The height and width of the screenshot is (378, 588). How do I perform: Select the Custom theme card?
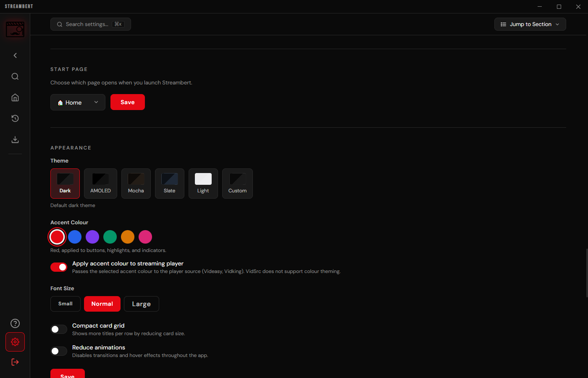tap(237, 184)
